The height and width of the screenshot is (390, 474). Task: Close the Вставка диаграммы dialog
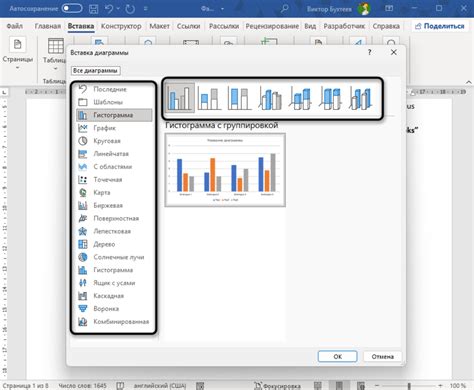[394, 52]
